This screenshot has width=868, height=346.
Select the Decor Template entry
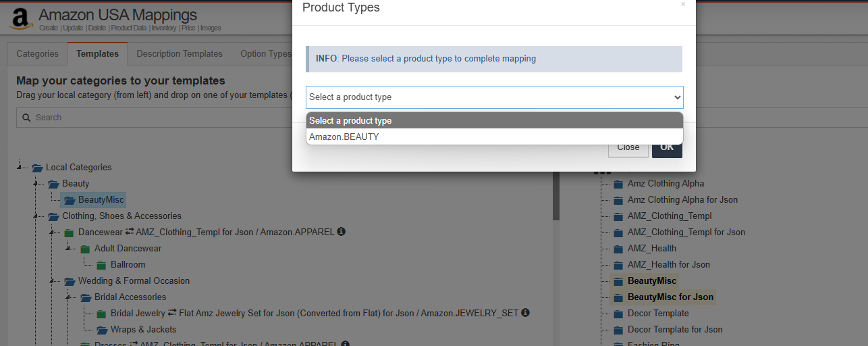(x=658, y=313)
